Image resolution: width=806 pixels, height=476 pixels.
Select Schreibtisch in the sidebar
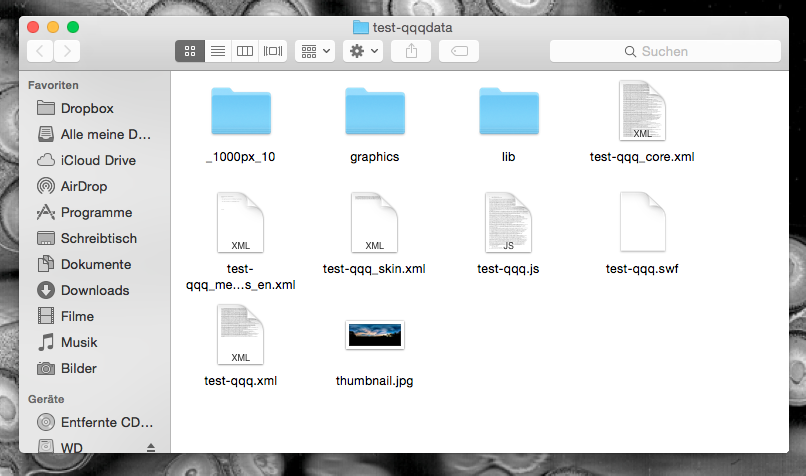click(98, 238)
